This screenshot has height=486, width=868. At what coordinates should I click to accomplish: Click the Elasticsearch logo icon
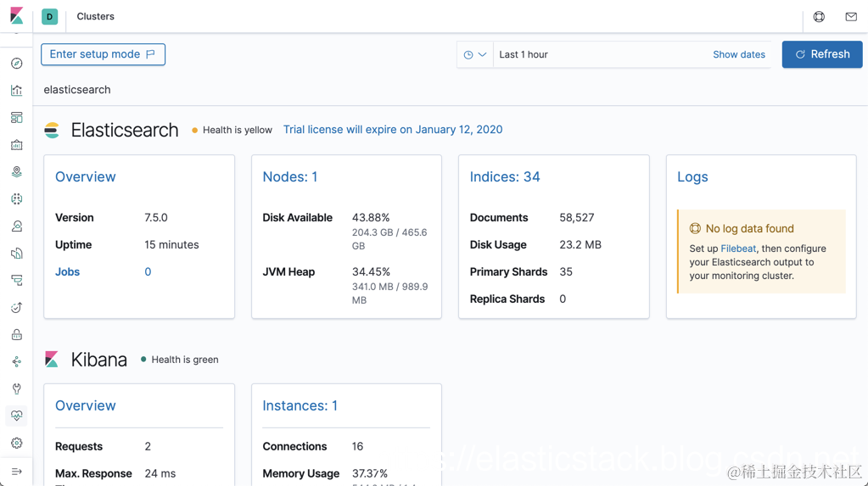52,130
